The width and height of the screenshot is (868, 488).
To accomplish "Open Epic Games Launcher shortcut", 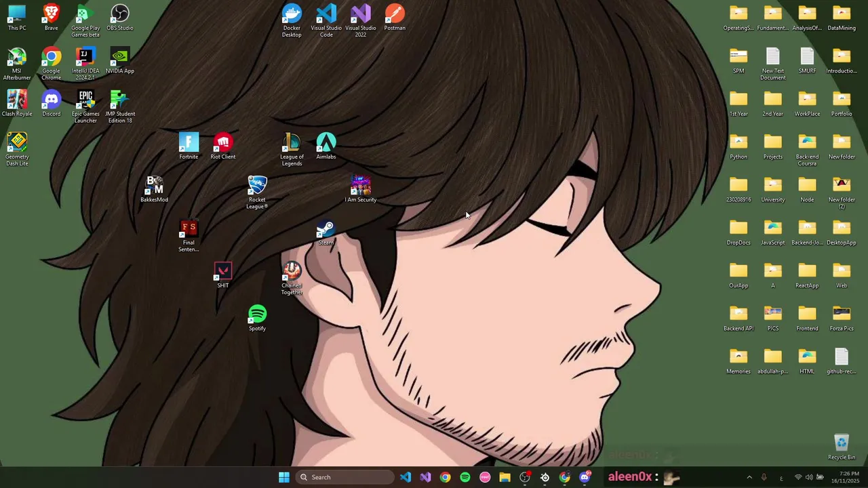I will tap(85, 106).
